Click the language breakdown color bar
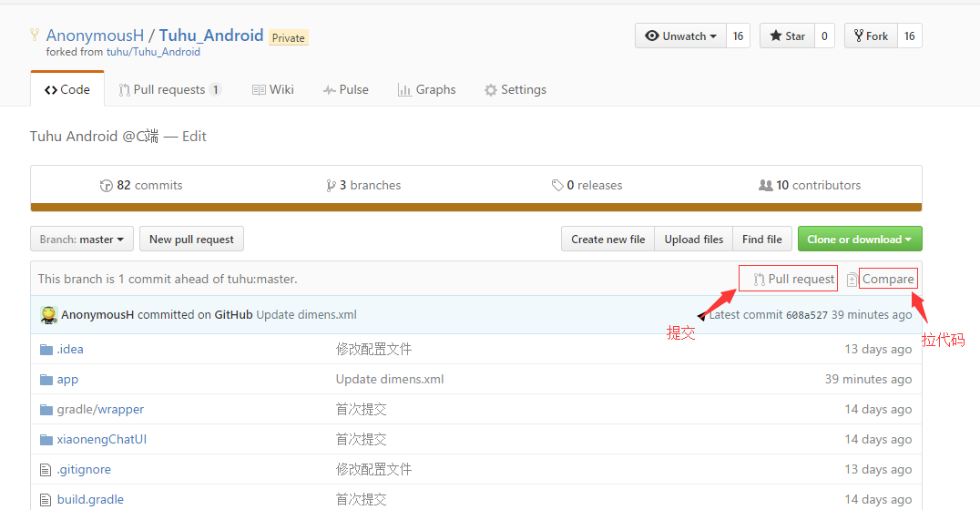The height and width of the screenshot is (510, 980). 476,208
